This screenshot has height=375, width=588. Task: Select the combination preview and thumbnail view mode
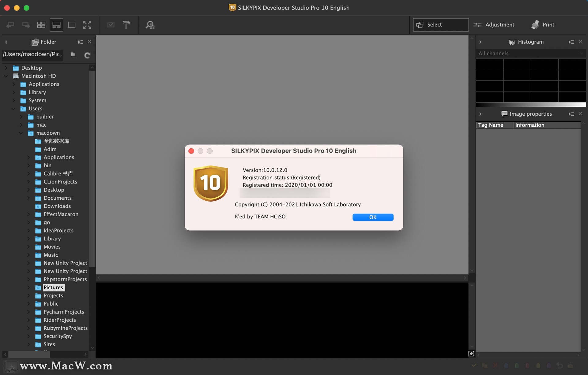[x=57, y=25]
